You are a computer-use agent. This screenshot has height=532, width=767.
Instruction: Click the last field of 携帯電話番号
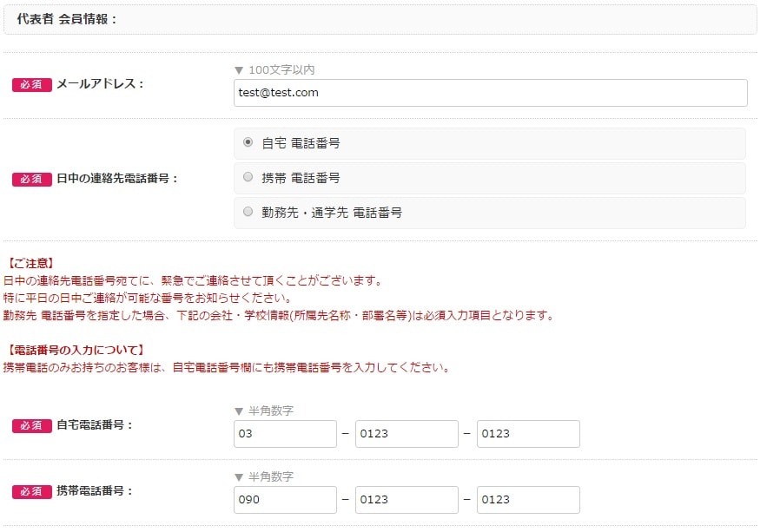pyautogui.click(x=528, y=500)
